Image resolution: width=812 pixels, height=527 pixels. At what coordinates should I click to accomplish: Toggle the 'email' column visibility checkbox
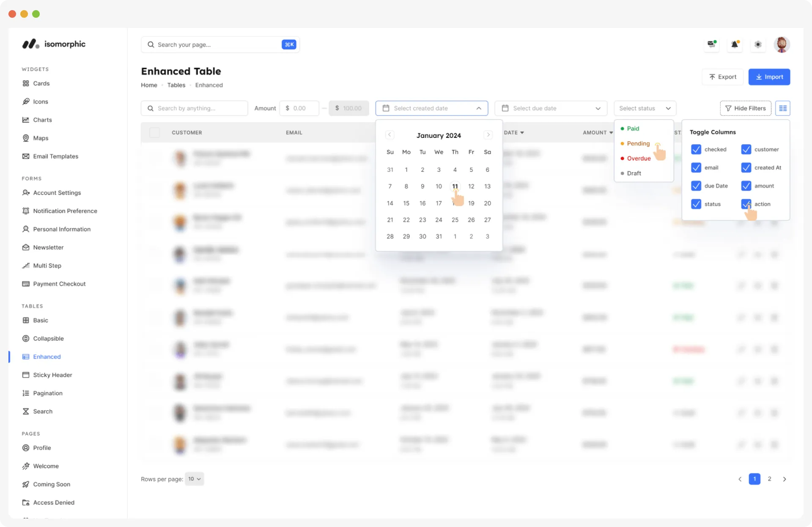tap(697, 167)
